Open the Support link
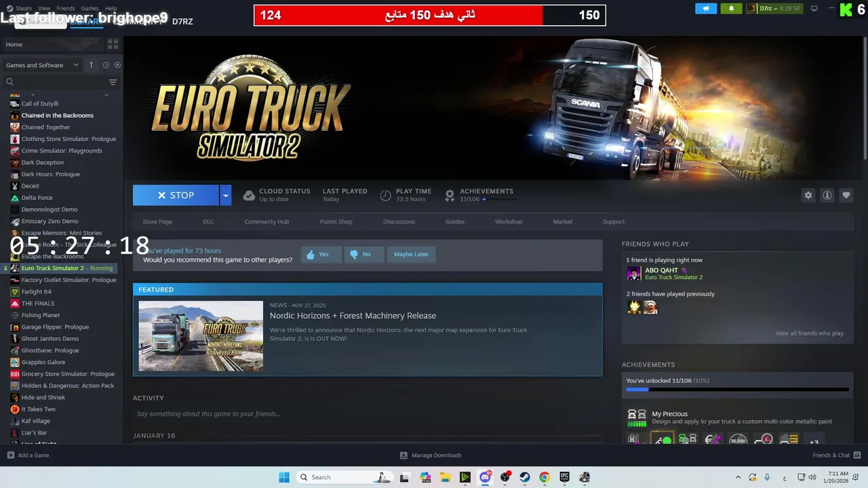This screenshot has width=868, height=488. (x=614, y=222)
